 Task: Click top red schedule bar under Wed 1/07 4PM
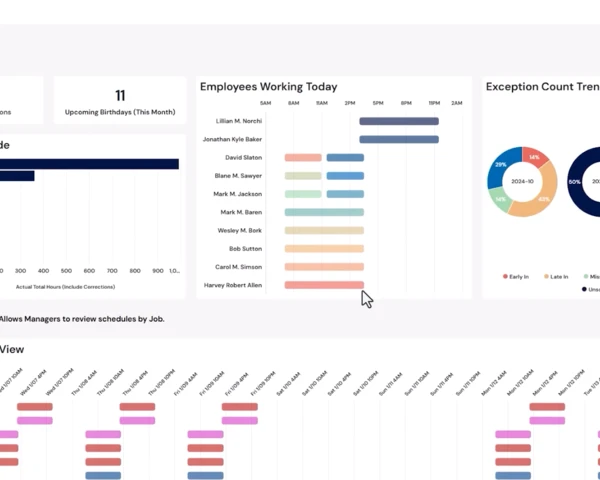click(35, 407)
